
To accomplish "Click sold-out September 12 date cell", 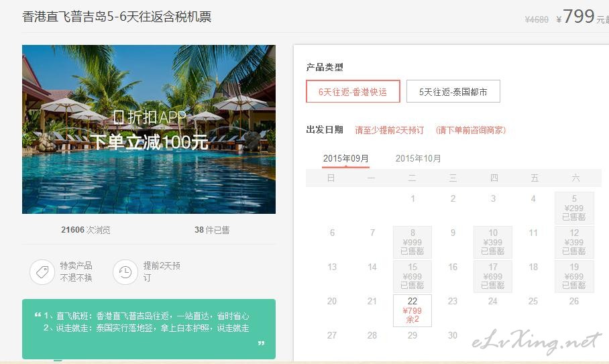I will (574, 242).
